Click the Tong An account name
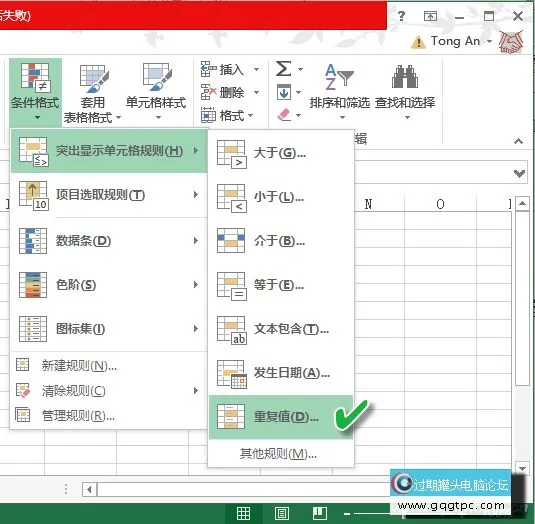Viewport: 535px width, 524px height. point(455,41)
